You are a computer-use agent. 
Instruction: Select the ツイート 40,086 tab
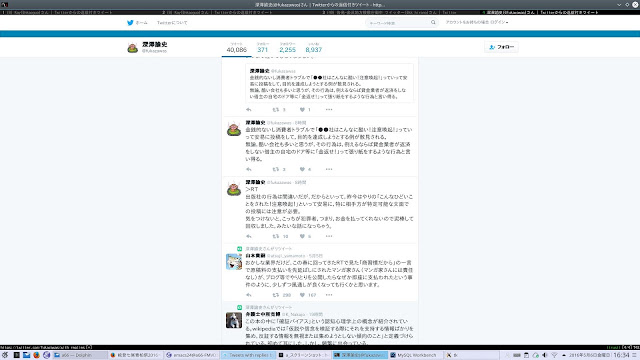237,48
